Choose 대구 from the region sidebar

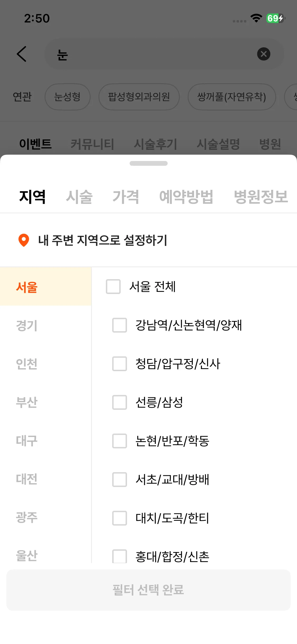27,441
